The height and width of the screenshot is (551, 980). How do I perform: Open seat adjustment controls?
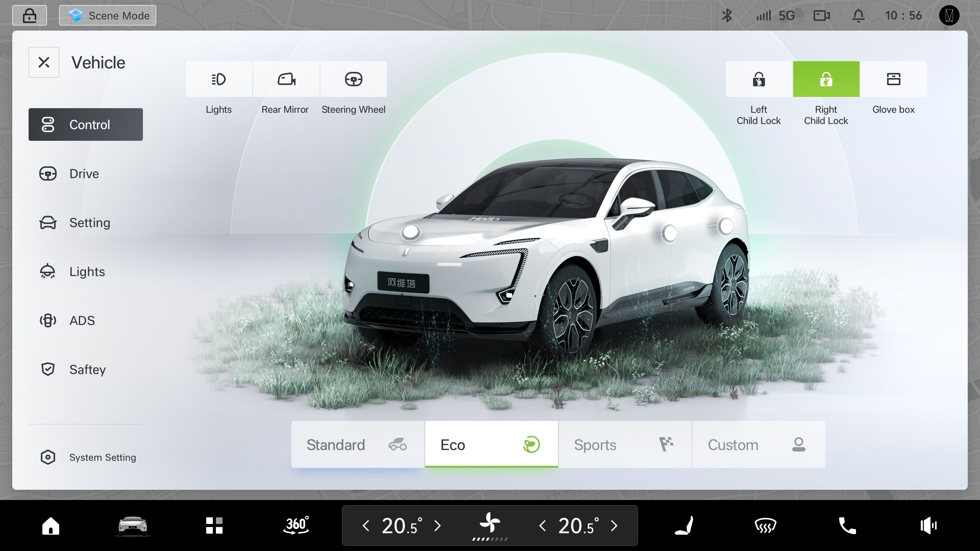(684, 525)
